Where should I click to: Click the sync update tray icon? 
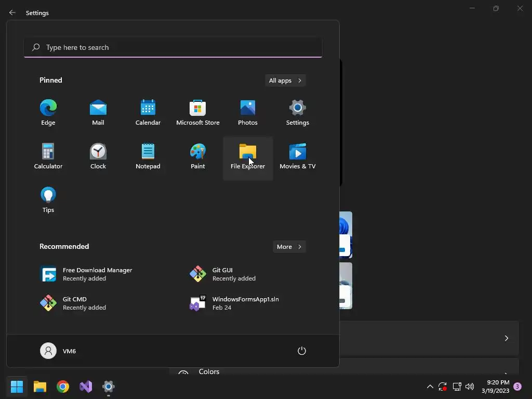pyautogui.click(x=443, y=387)
